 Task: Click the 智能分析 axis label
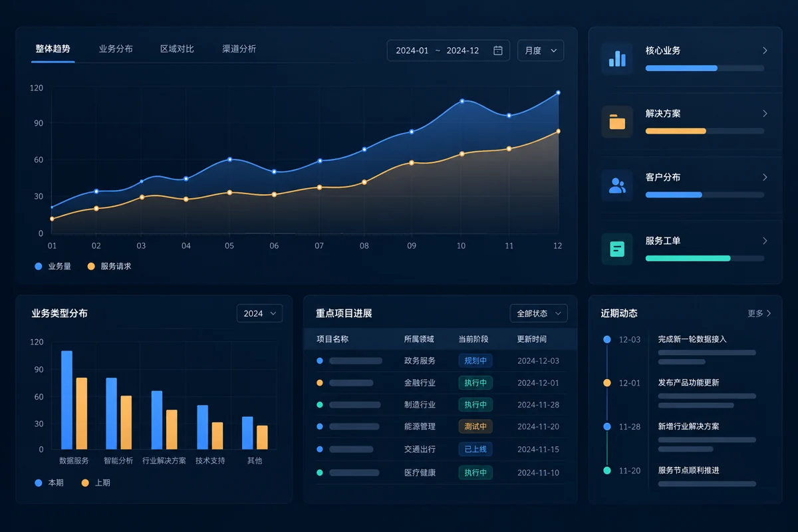(118, 460)
